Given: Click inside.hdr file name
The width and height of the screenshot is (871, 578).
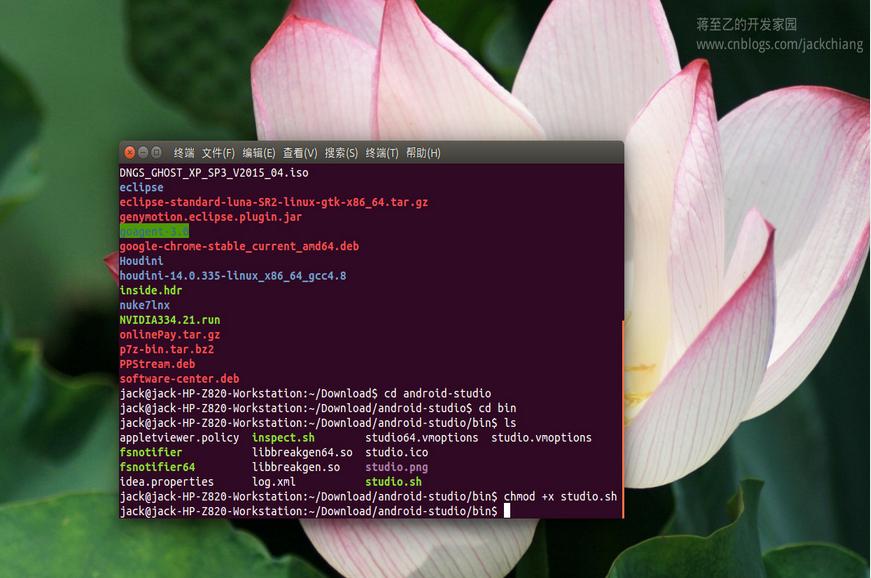Looking at the screenshot, I should [x=151, y=290].
